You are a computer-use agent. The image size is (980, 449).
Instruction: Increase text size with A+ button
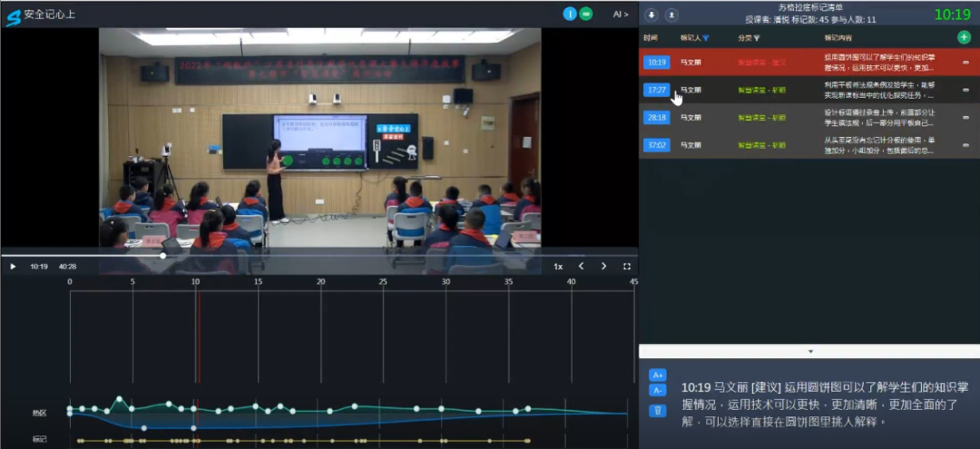pyautogui.click(x=659, y=375)
